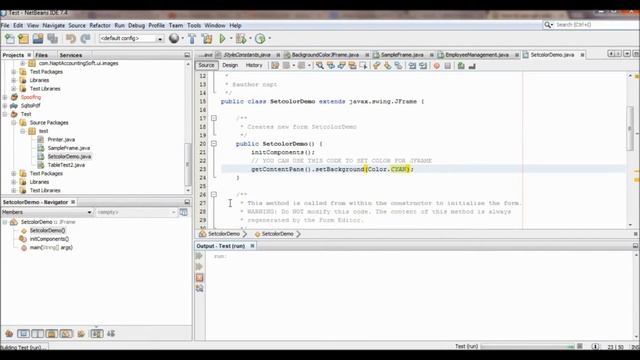Click the green Run Project arrow
Screen dimensions: 640x360
click(x=222, y=39)
